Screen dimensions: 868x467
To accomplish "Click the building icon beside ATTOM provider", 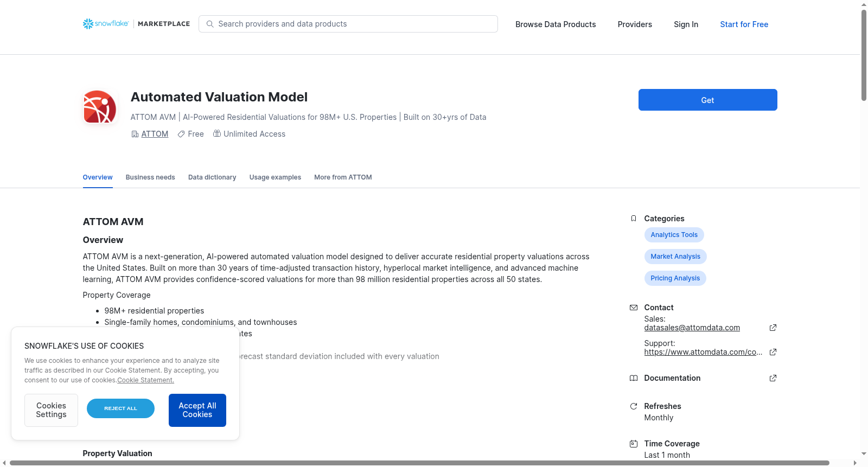I will (135, 134).
